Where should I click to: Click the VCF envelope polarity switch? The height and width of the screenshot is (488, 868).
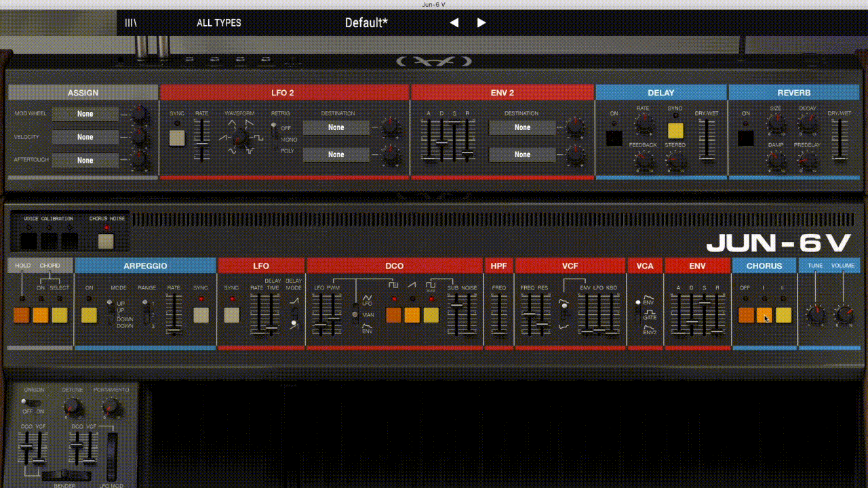point(563,312)
